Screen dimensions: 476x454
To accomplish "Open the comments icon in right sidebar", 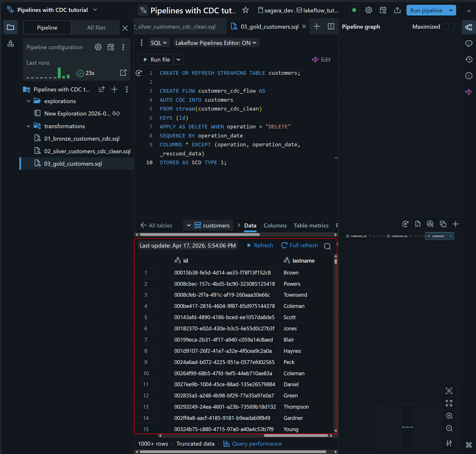I will (x=469, y=43).
